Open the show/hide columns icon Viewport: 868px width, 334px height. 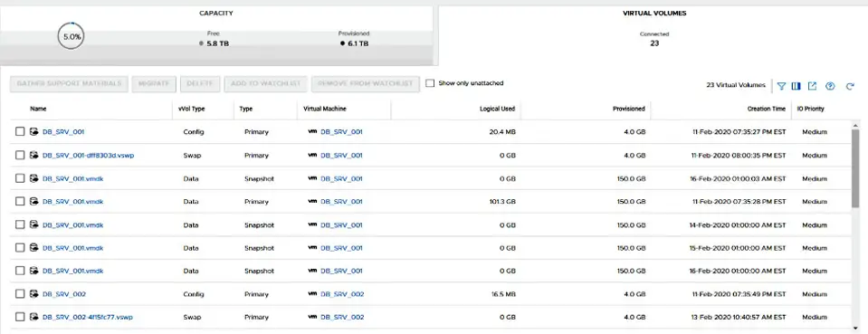[x=796, y=86]
